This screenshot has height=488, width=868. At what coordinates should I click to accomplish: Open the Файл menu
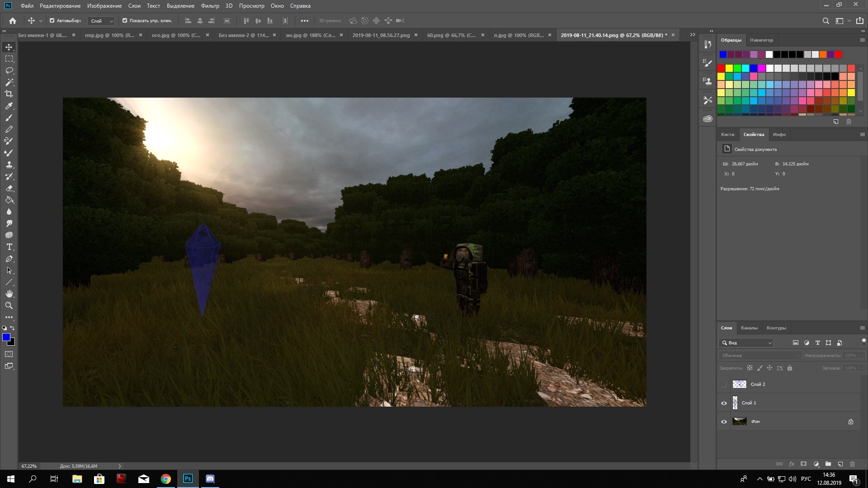click(27, 6)
